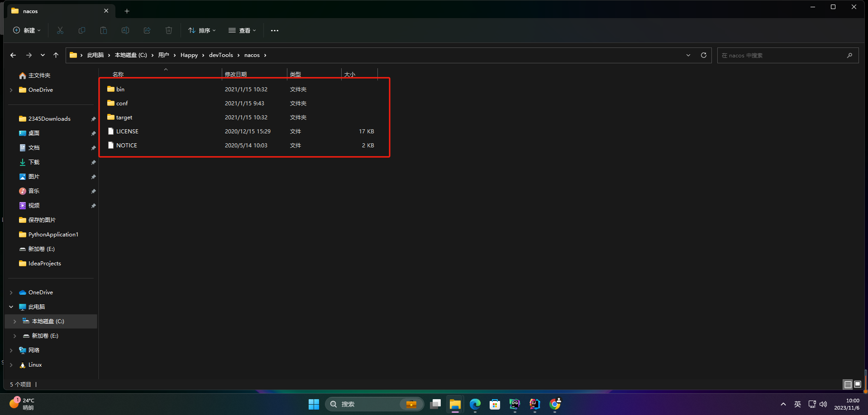Open PythonApplication1 in sidebar
This screenshot has height=415, width=868.
tap(48, 235)
